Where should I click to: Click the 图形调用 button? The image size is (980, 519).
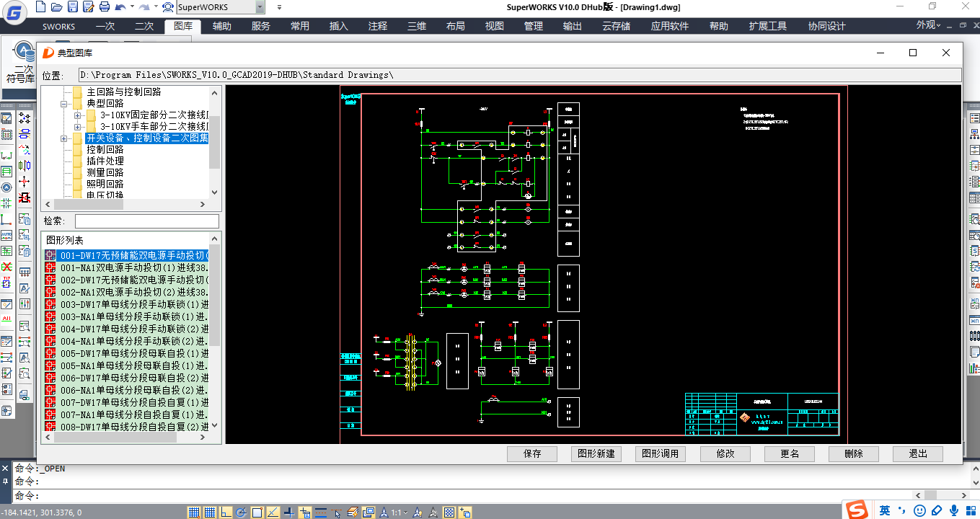point(661,454)
